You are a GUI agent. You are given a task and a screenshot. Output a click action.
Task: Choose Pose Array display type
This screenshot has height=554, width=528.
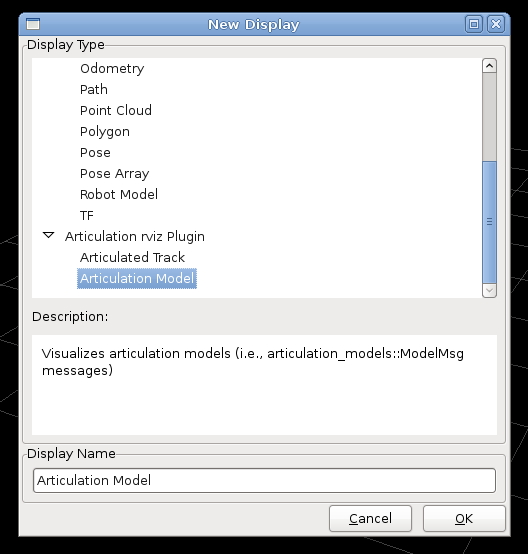tap(115, 173)
